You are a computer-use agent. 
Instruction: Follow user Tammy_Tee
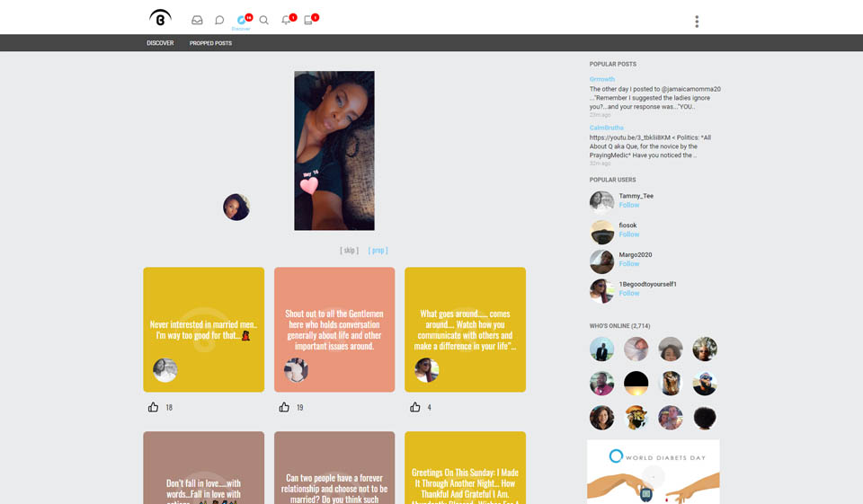628,206
